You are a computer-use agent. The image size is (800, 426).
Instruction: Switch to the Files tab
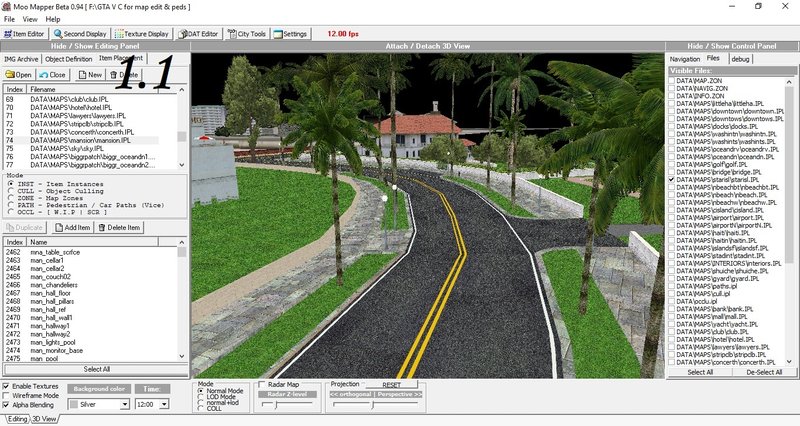pyautogui.click(x=713, y=58)
